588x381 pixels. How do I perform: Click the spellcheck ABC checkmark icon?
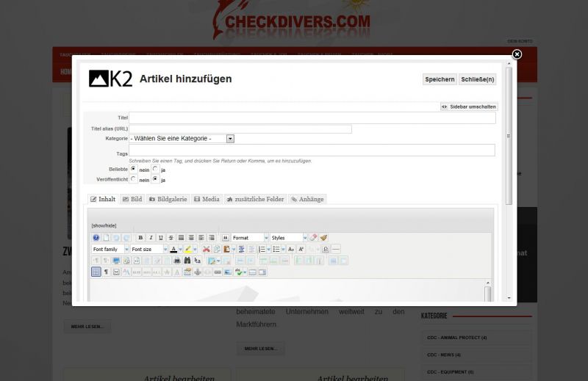point(238,272)
